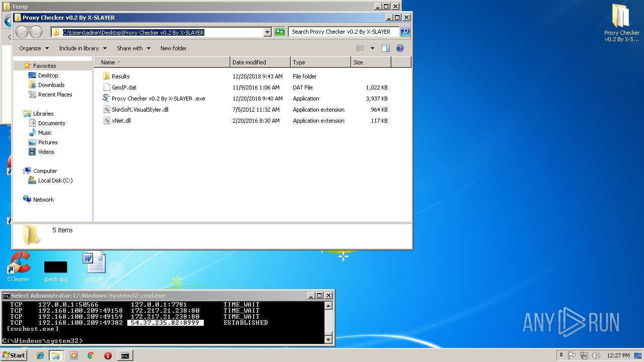Select the GeoIP.dat file icon
The width and height of the screenshot is (644, 362).
[106, 87]
